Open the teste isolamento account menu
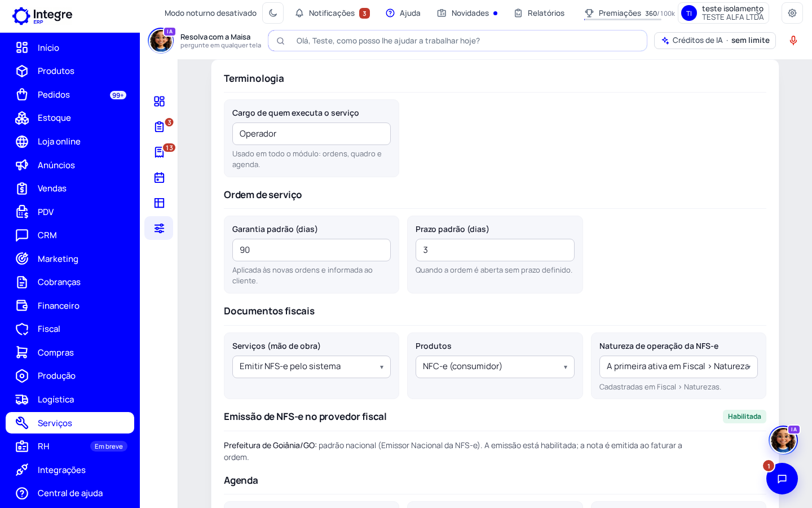This screenshot has width=812, height=508. coord(723,13)
